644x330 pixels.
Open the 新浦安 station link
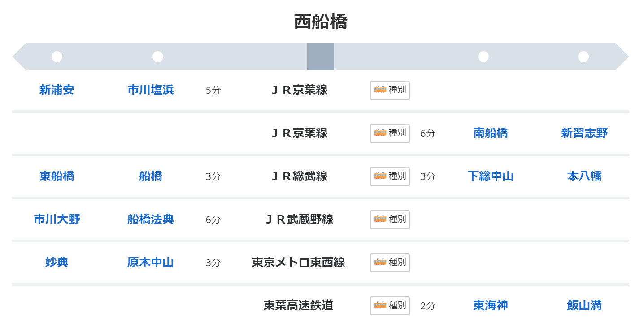pyautogui.click(x=57, y=90)
